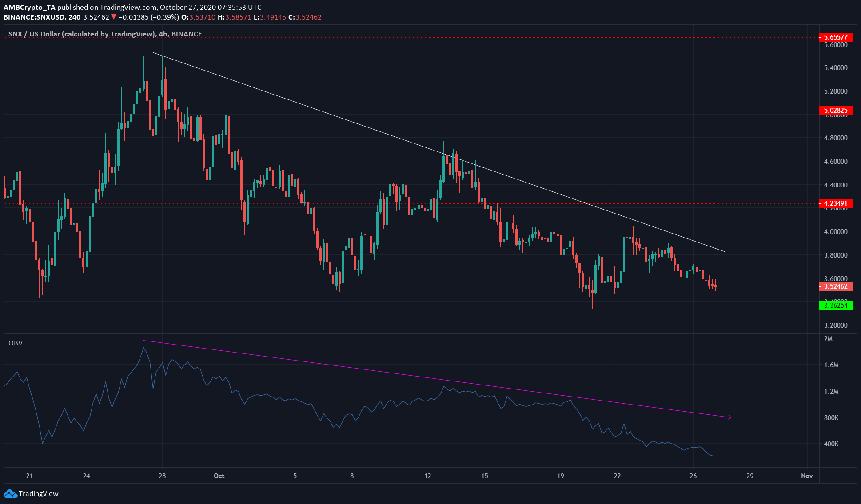Click the 2M value on OBV axis
Image resolution: width=861 pixels, height=504 pixels.
coord(828,339)
